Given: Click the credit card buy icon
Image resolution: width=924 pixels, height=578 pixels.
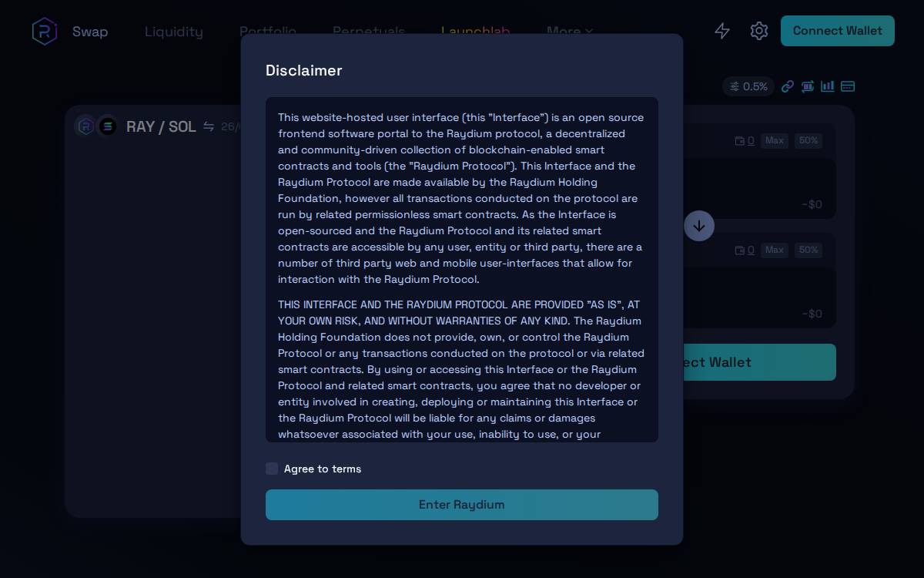Looking at the screenshot, I should coord(848,86).
